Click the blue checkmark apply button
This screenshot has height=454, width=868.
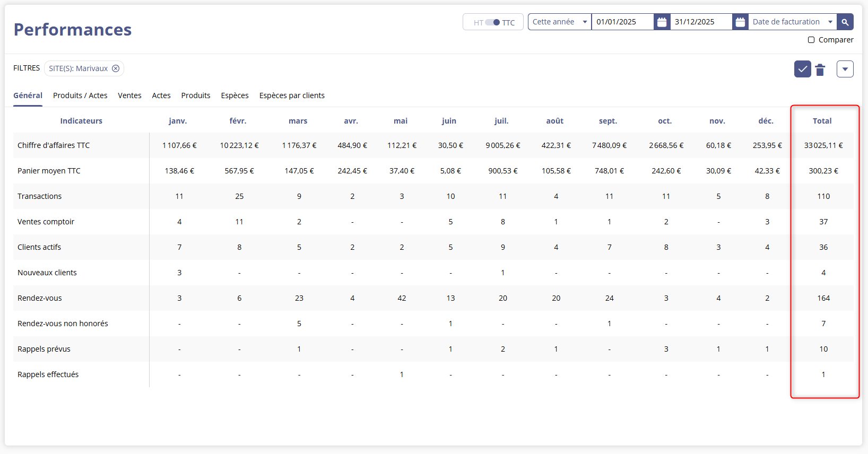[x=802, y=69]
